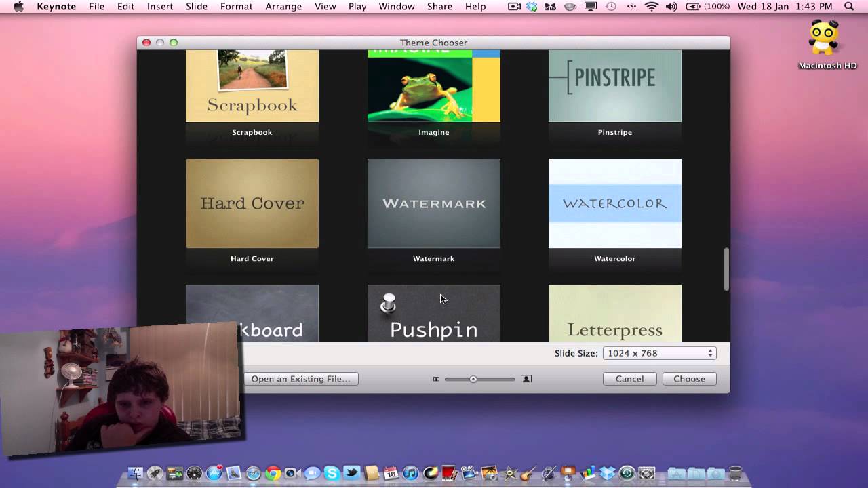This screenshot has height=488, width=868.
Task: Open Finder from the dock
Action: point(135,473)
